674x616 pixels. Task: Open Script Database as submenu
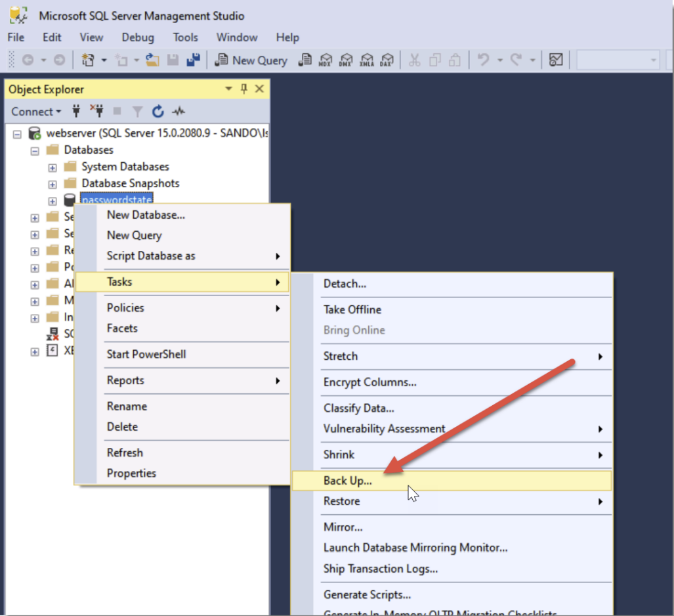[x=182, y=256]
